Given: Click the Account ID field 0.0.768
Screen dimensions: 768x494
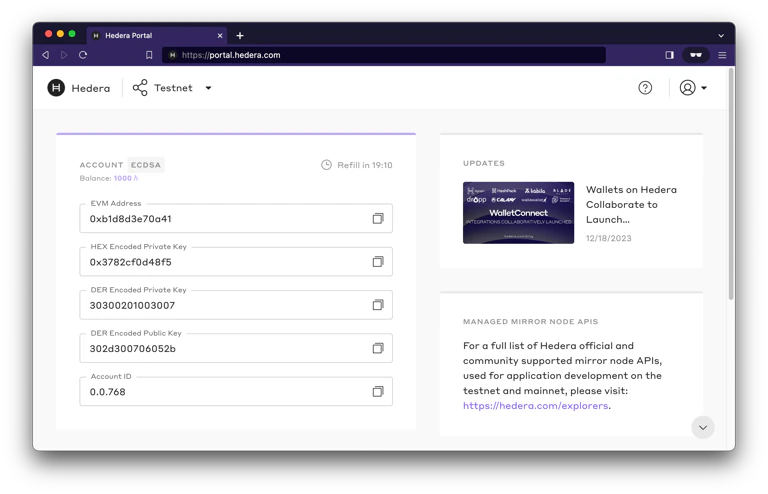Looking at the screenshot, I should click(236, 391).
